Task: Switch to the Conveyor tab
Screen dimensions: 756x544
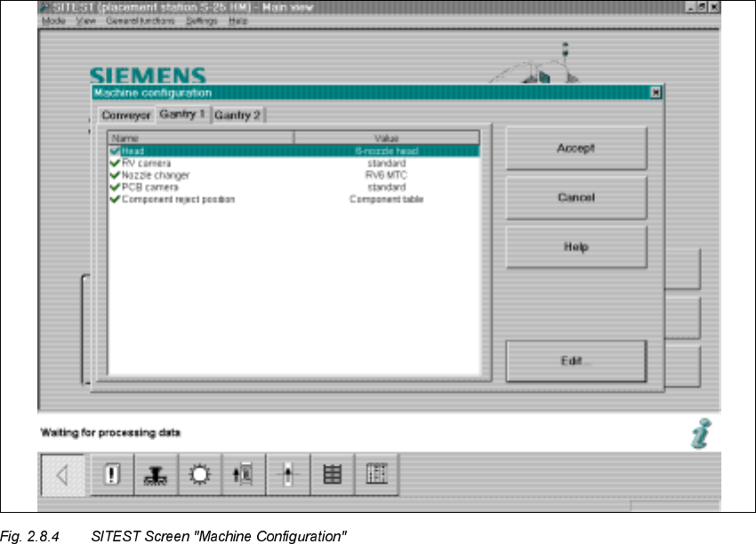Action: [x=125, y=116]
